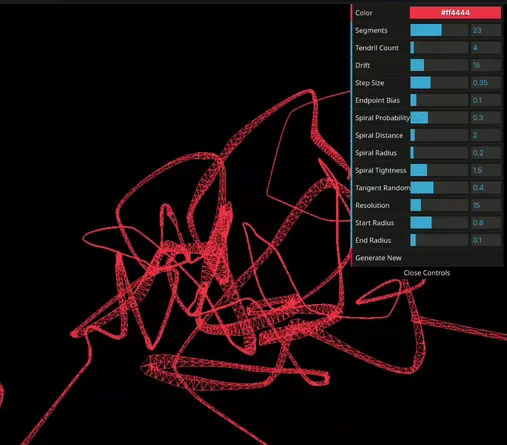507x445 pixels.
Task: Adjust the Endpoint Bias slider
Action: point(439,100)
